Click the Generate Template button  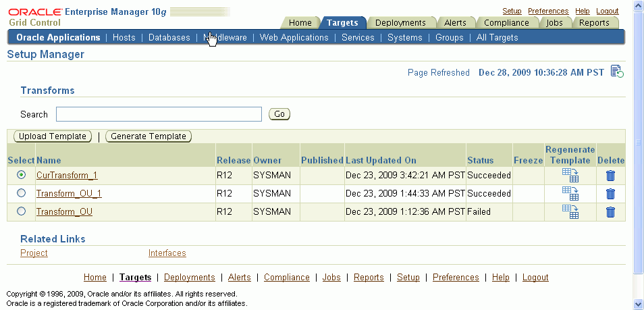[x=149, y=136]
